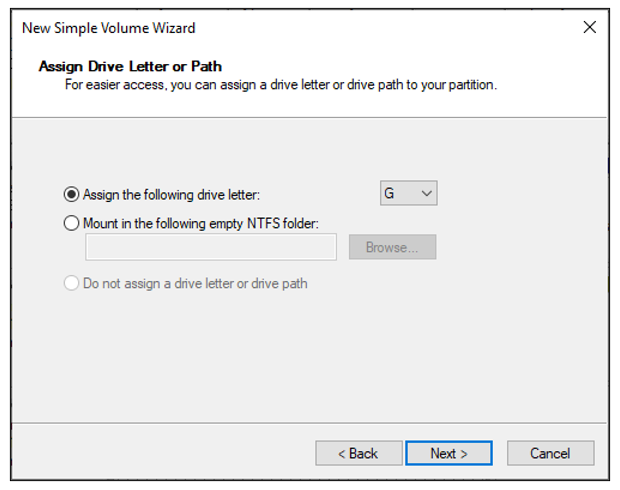Image resolution: width=620 pixels, height=490 pixels.
Task: Choose the Do not assign drive letter radio
Action: 71,283
